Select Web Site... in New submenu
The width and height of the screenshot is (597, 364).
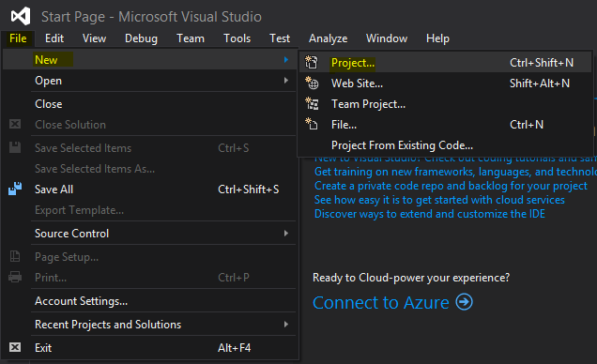pyautogui.click(x=446, y=83)
